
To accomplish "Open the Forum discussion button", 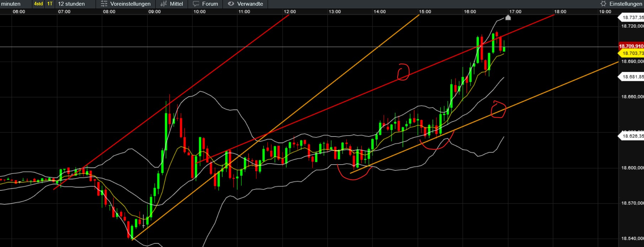I will coord(205,4).
